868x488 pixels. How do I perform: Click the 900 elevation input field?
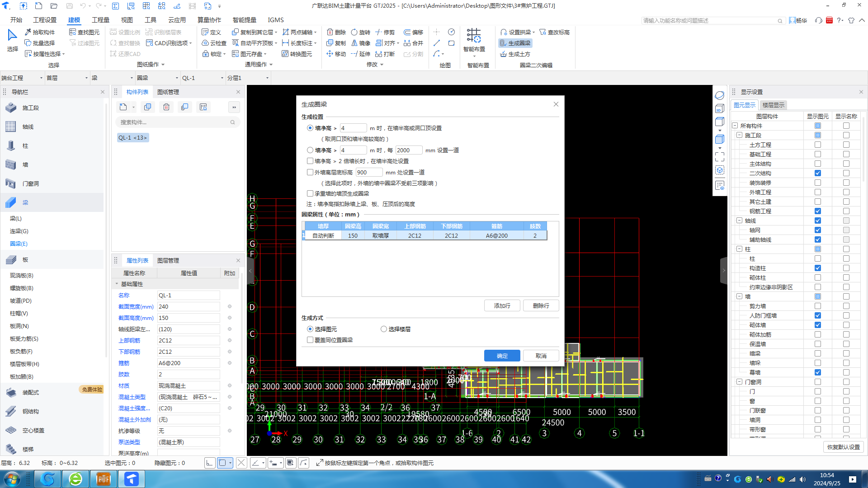[x=369, y=172]
